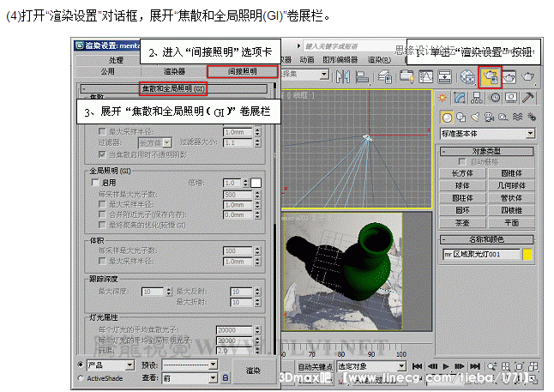Screen dimensions: 554x392
Task: Open the Schematic View toolbar icon
Action: coord(444,76)
